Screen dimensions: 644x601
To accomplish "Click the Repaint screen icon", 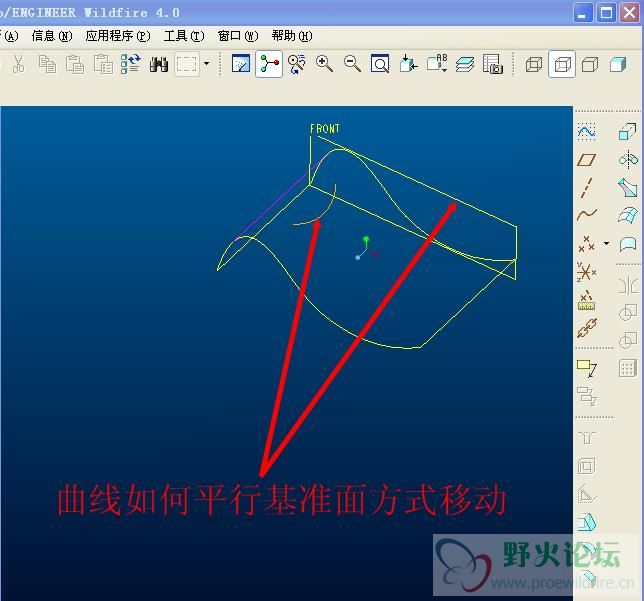I will pyautogui.click(x=241, y=64).
